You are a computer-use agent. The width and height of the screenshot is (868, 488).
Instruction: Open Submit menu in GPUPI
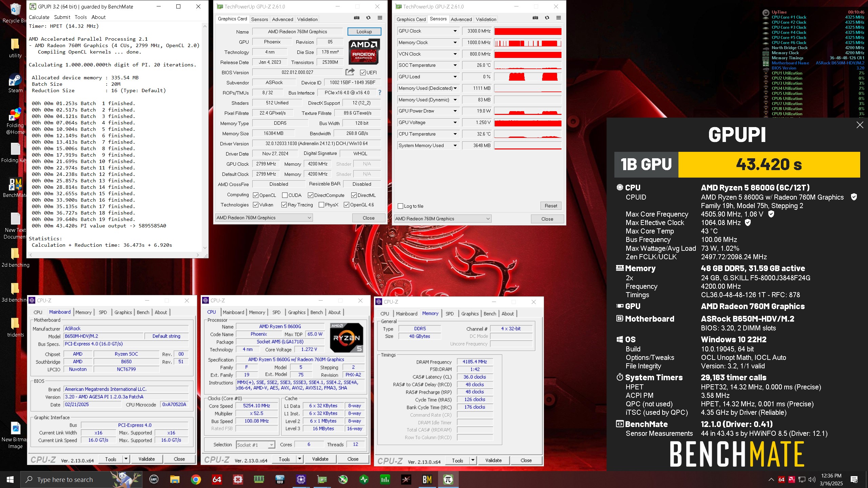point(62,17)
